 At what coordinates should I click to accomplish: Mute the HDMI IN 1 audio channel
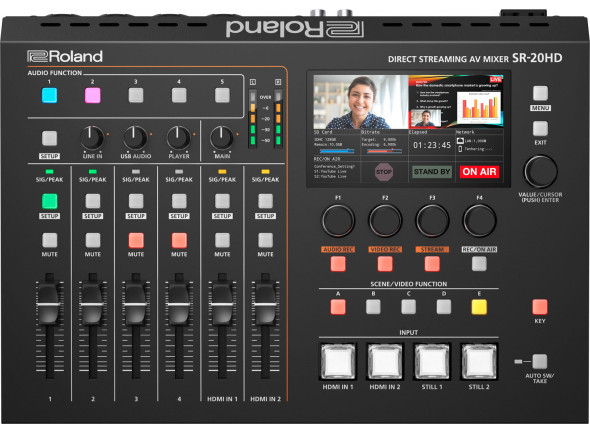(222, 240)
